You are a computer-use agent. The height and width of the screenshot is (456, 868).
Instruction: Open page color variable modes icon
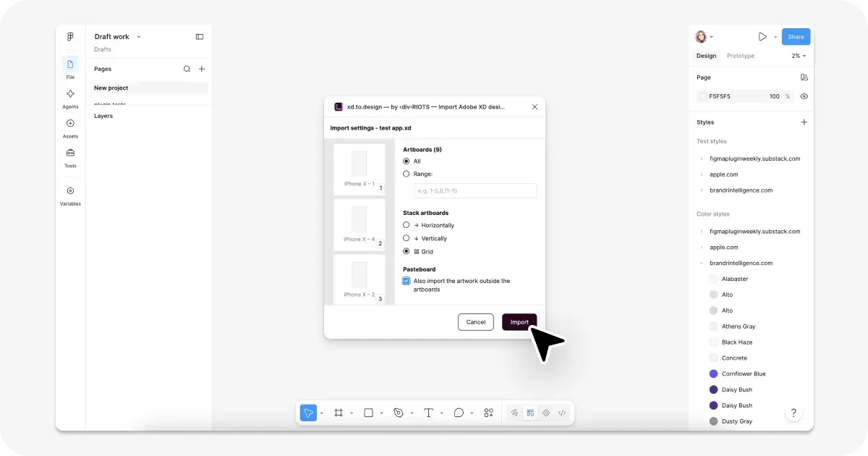(x=804, y=77)
